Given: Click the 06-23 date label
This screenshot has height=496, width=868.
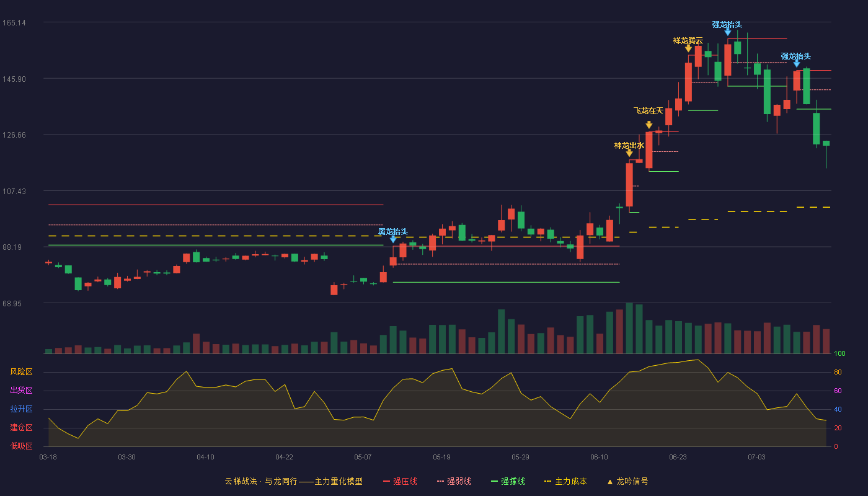Looking at the screenshot, I should 678,457.
